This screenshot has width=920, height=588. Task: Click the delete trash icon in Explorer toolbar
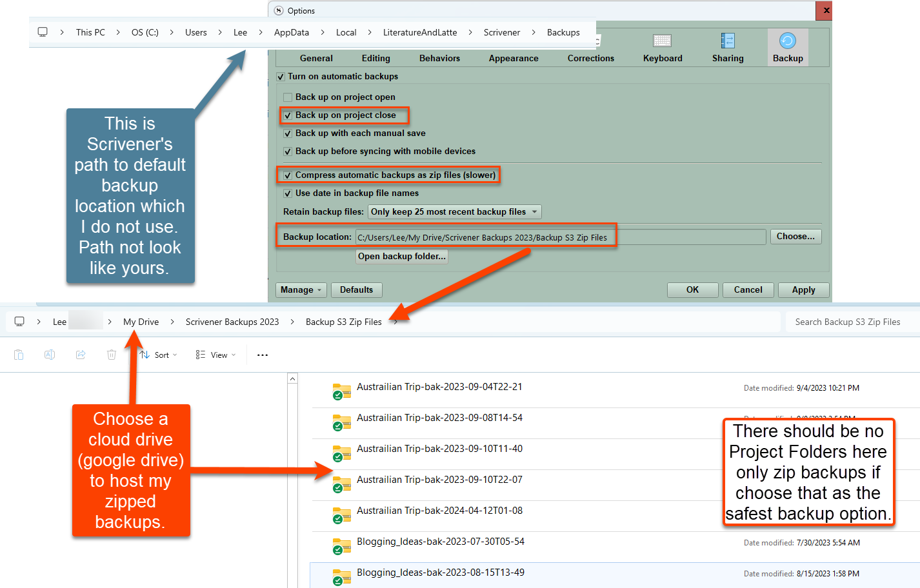tap(112, 355)
